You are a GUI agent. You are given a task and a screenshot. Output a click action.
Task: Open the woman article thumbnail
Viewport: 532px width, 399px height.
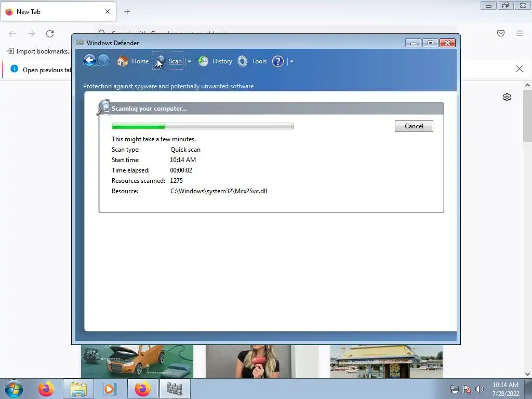click(262, 362)
